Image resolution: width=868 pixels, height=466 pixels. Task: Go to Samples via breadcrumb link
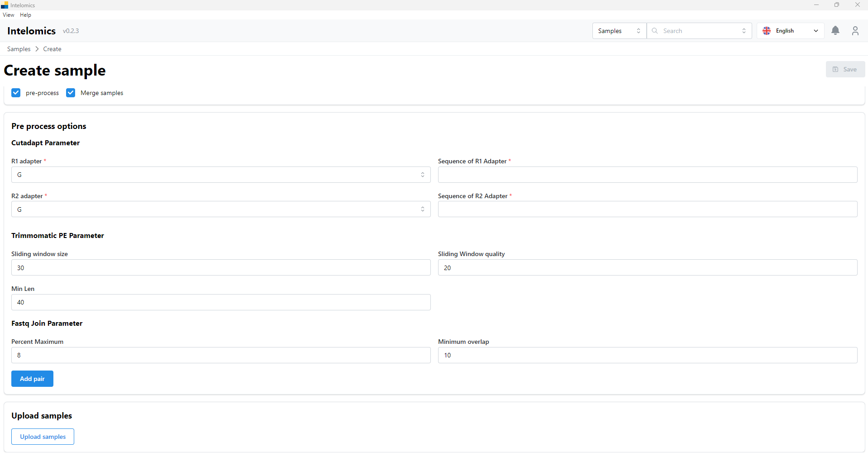pyautogui.click(x=19, y=49)
